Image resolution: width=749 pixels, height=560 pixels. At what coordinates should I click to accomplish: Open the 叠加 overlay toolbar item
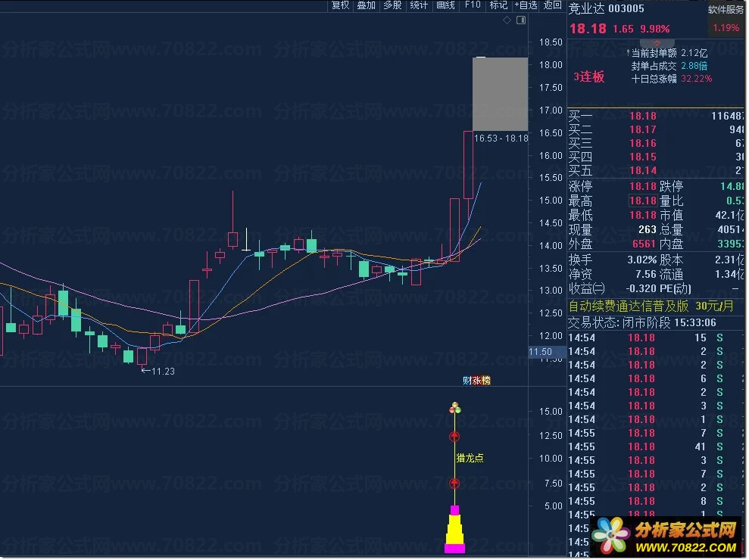tap(367, 5)
